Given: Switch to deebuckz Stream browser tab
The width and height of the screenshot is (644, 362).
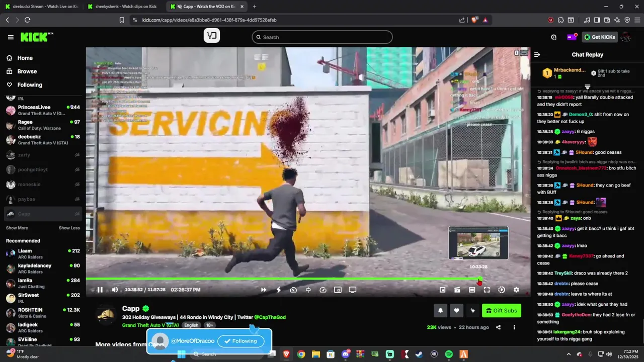Looking at the screenshot, I should point(41,7).
